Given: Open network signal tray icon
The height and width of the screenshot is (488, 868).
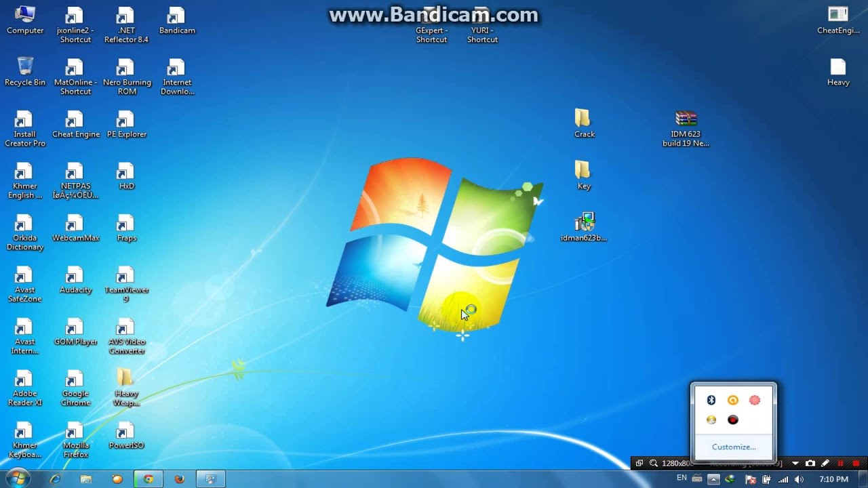Looking at the screenshot, I should (784, 479).
